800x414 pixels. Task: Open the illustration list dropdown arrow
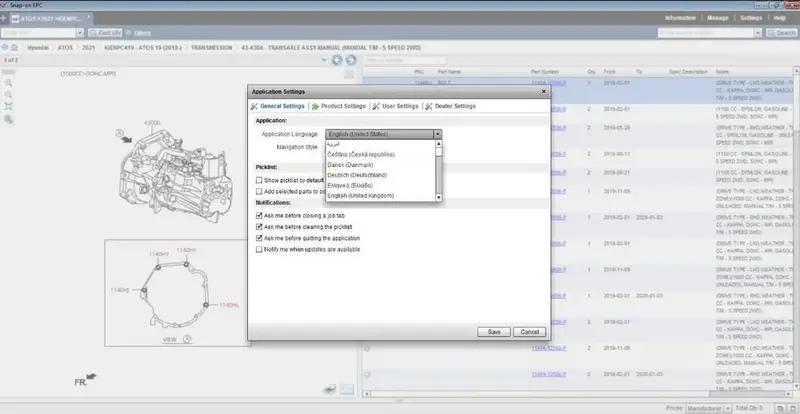tap(324, 60)
